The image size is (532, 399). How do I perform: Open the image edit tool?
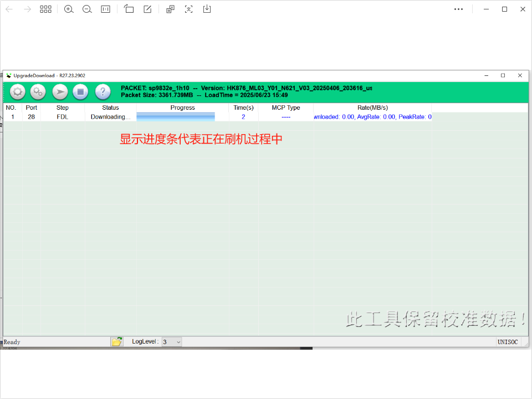pyautogui.click(x=147, y=9)
